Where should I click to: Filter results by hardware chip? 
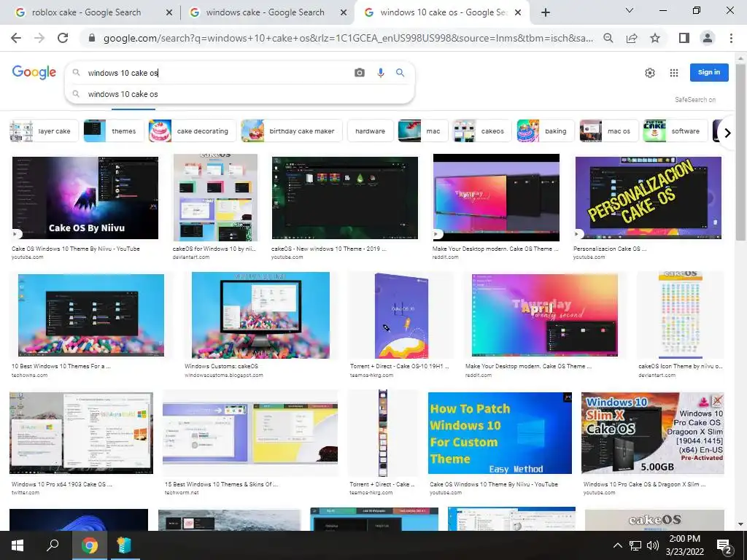point(370,131)
